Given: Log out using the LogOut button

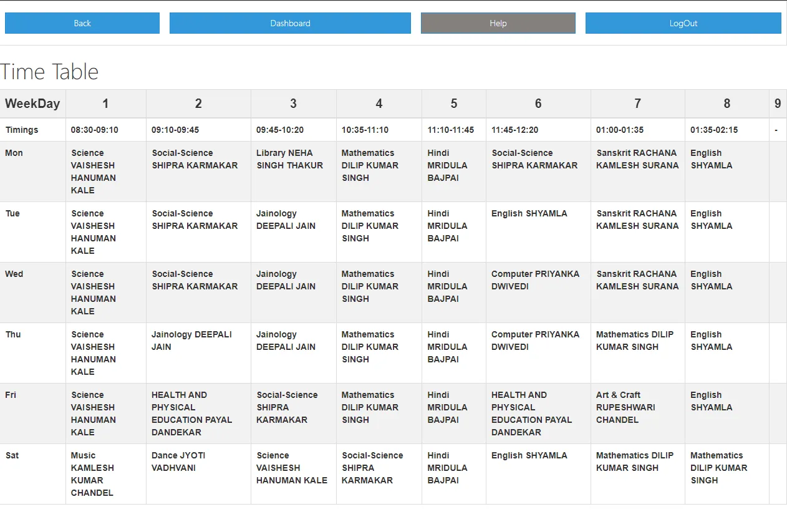Looking at the screenshot, I should 683,23.
